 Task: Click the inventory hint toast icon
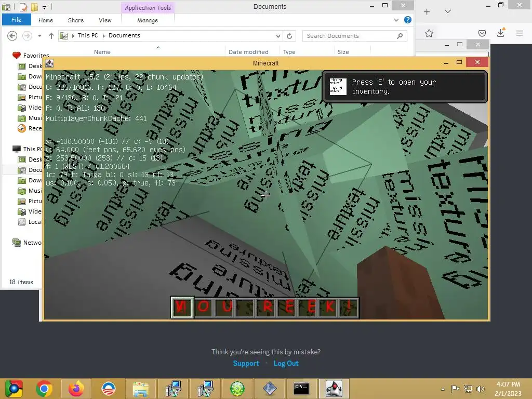pos(338,87)
